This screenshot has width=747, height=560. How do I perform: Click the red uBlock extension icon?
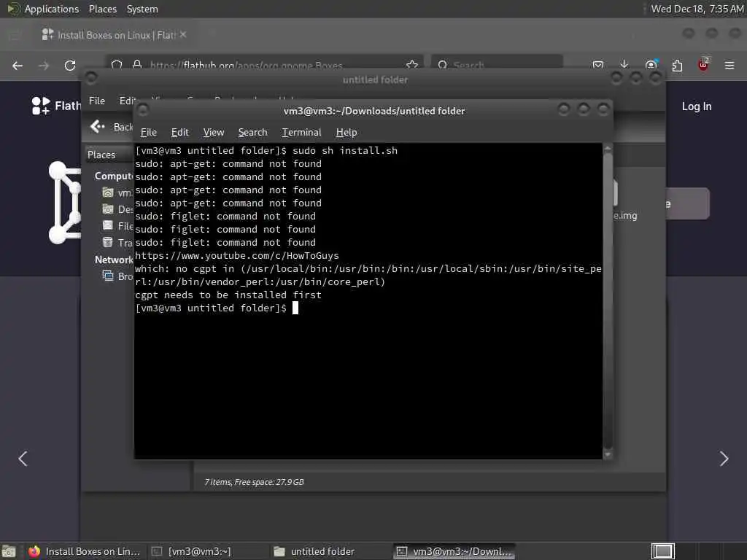click(703, 65)
